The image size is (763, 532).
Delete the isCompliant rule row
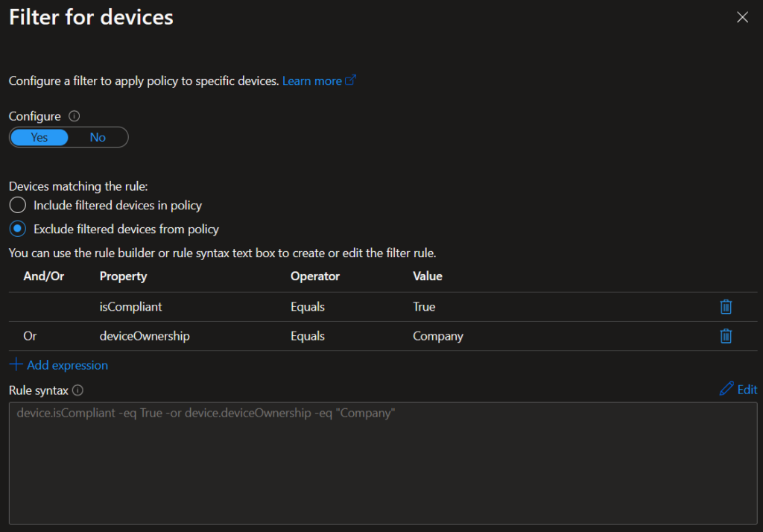726,307
